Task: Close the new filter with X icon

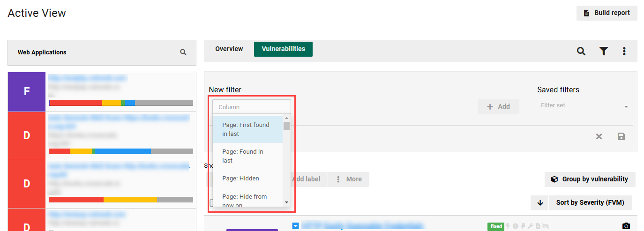Action: click(599, 136)
